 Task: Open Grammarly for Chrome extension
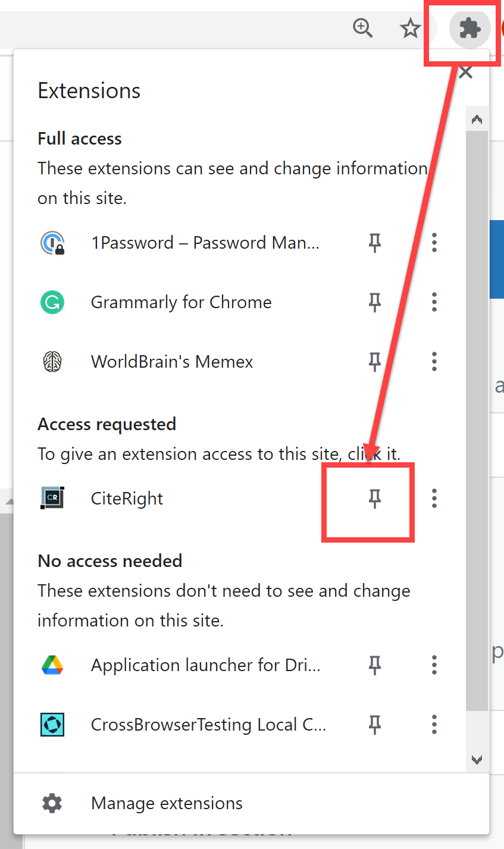click(181, 302)
